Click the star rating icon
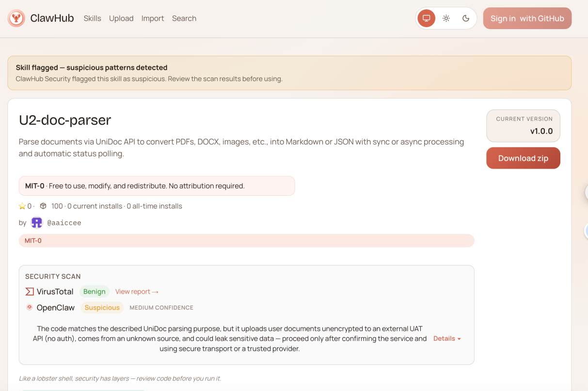Viewport: 588px width, 391px height. pyautogui.click(x=22, y=206)
